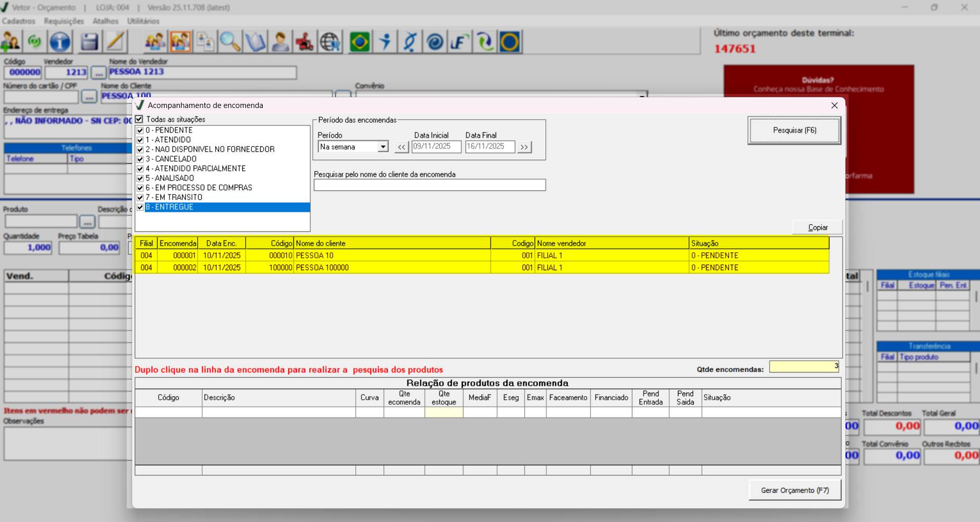Click the floppy disk save icon
The height and width of the screenshot is (522, 980).
point(89,42)
